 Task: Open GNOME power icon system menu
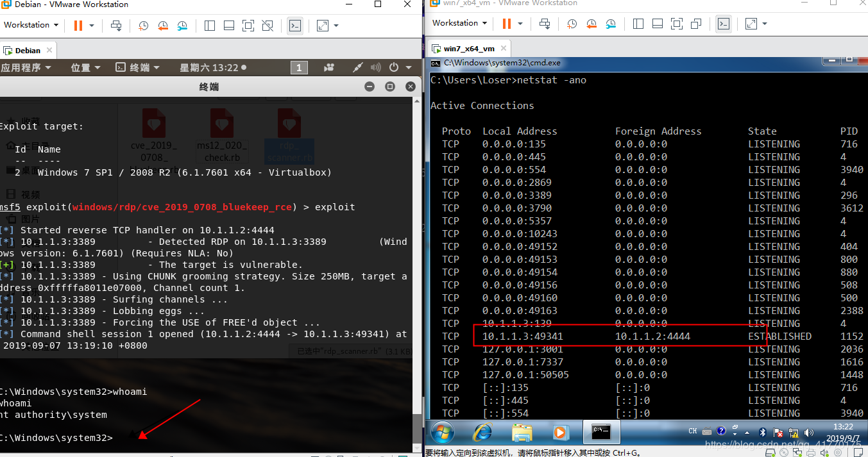tap(393, 67)
